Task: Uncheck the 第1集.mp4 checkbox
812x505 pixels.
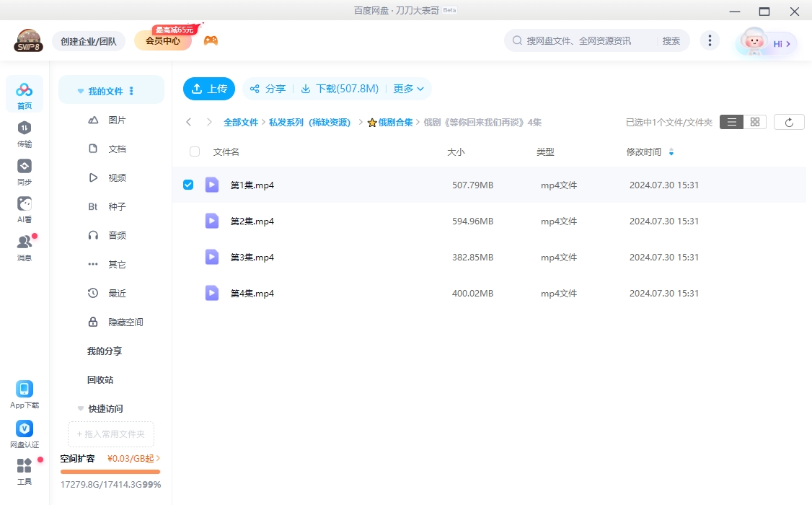Action: tap(188, 184)
